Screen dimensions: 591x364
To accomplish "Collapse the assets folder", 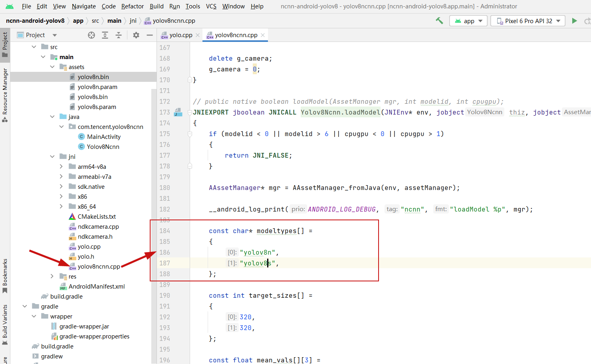I will coord(52,67).
